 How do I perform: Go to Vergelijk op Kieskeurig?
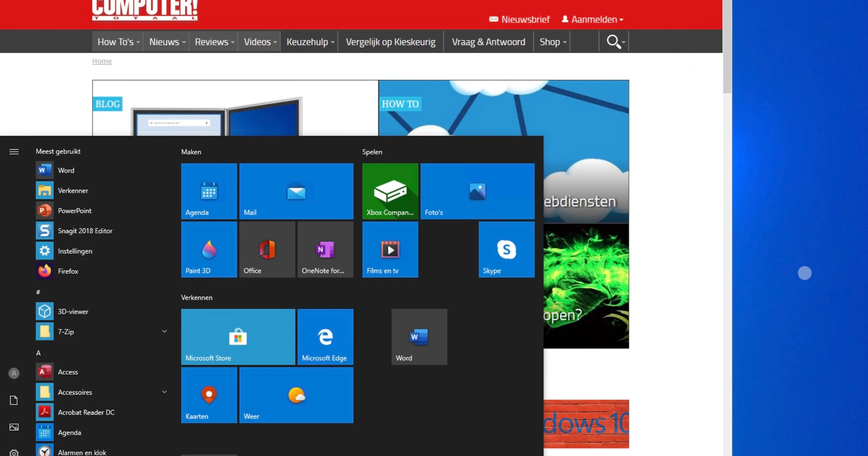point(391,42)
